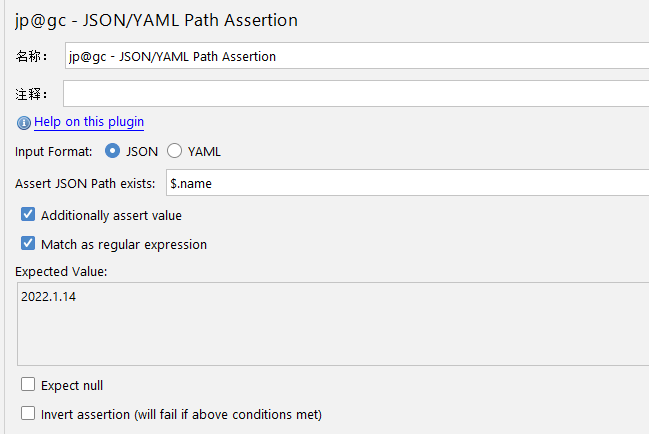
Task: Uncheck Additionally assert value
Action: click(x=28, y=215)
